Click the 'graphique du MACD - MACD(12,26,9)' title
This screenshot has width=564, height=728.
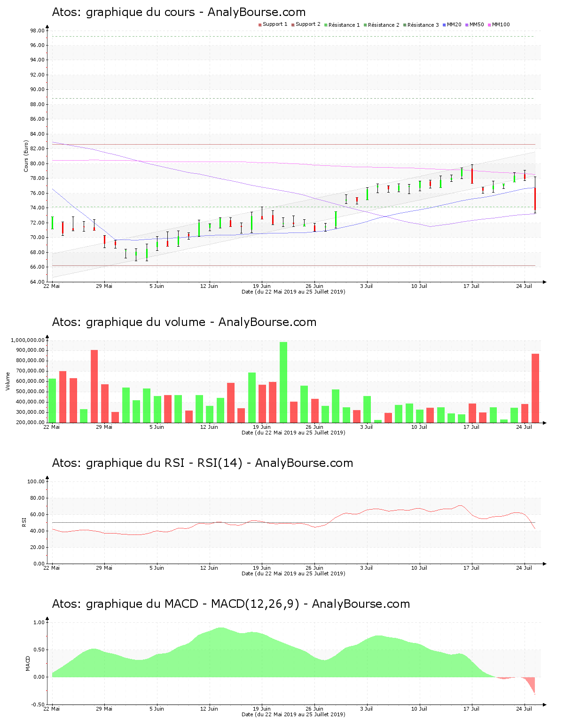[x=193, y=604]
